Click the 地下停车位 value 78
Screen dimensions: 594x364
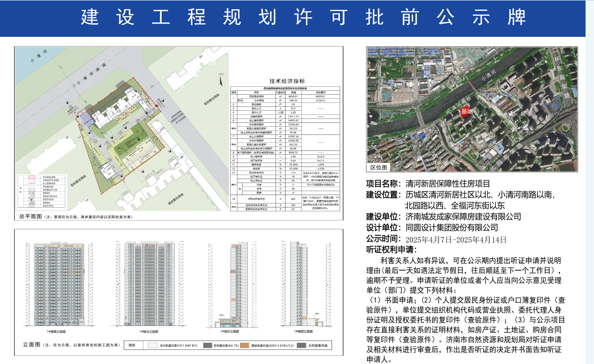[293, 177]
